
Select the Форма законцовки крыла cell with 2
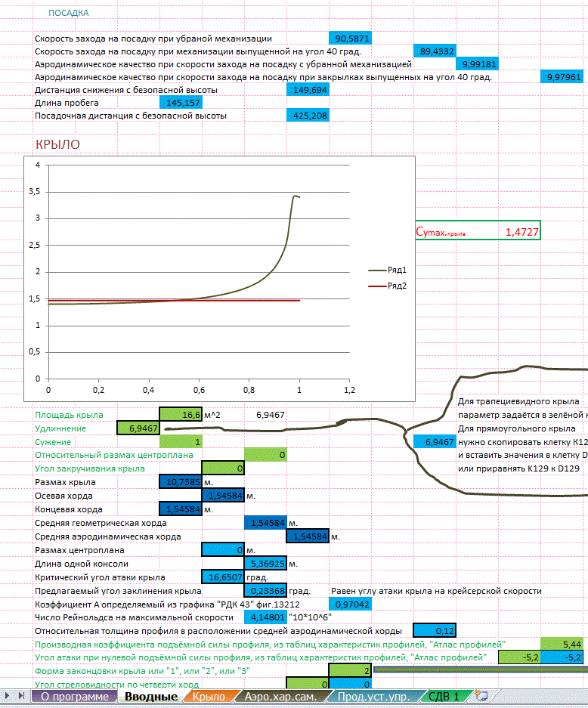(x=351, y=670)
